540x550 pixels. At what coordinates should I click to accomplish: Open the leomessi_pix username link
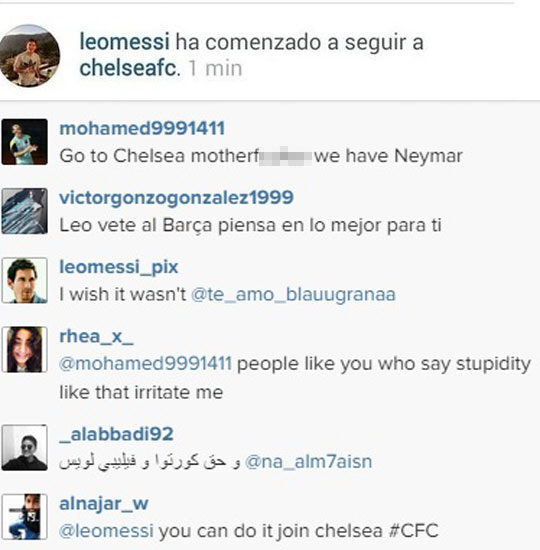point(119,268)
